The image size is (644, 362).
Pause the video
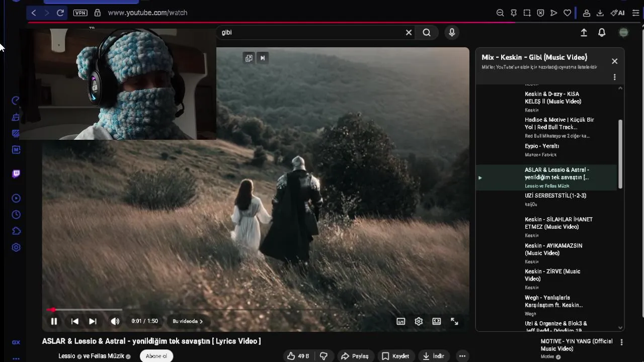point(54,321)
